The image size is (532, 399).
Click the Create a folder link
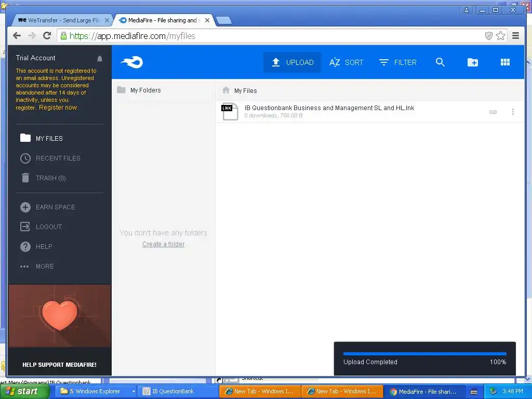click(x=163, y=244)
